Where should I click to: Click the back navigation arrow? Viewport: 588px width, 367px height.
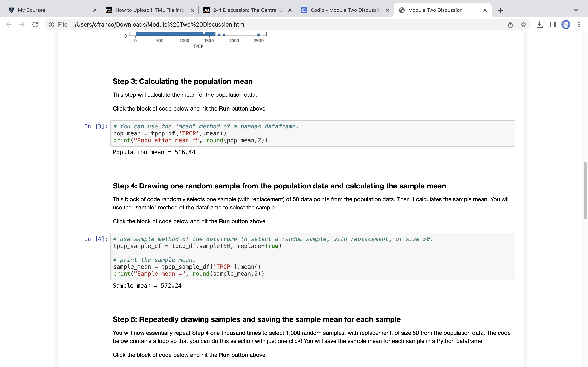pos(9,24)
